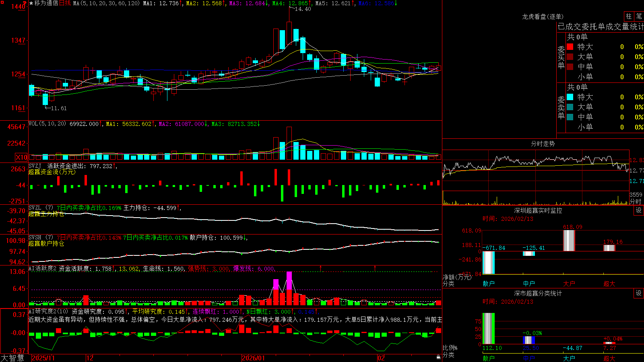Viewport: 644px width, 362px height.
Task: Click the 14.40 high price label
Action: coord(303,9)
